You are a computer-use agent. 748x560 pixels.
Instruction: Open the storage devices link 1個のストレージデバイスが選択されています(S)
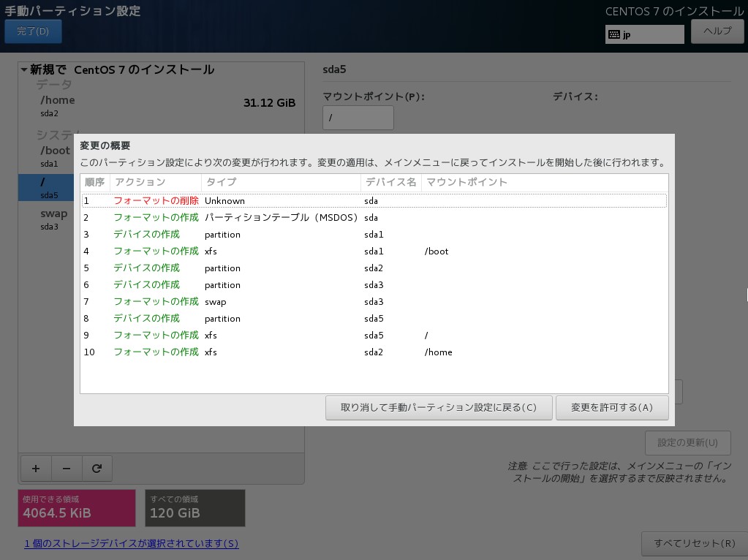point(130,543)
